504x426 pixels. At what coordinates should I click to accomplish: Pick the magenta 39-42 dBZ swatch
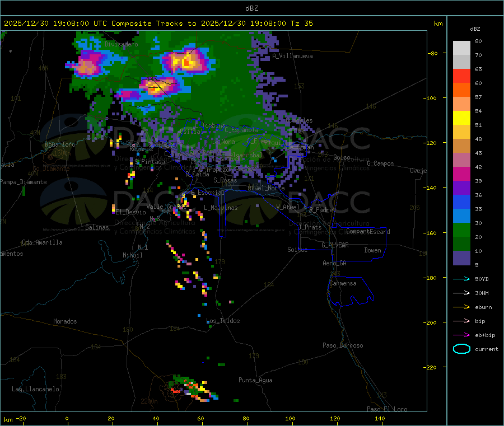[461, 174]
